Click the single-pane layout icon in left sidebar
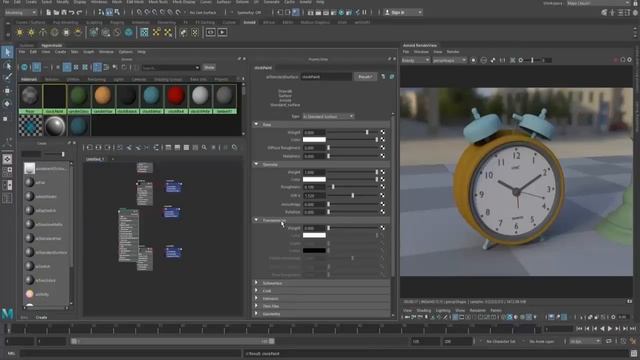Image resolution: width=640 pixels, height=360 pixels. pyautogui.click(x=7, y=159)
